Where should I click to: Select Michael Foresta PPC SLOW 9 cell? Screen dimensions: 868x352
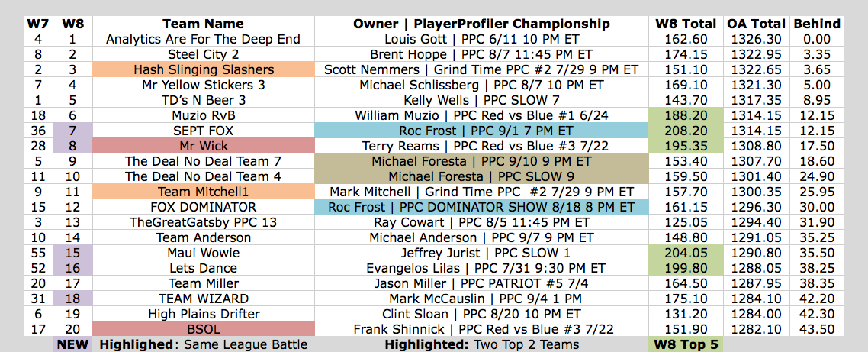pos(481,176)
